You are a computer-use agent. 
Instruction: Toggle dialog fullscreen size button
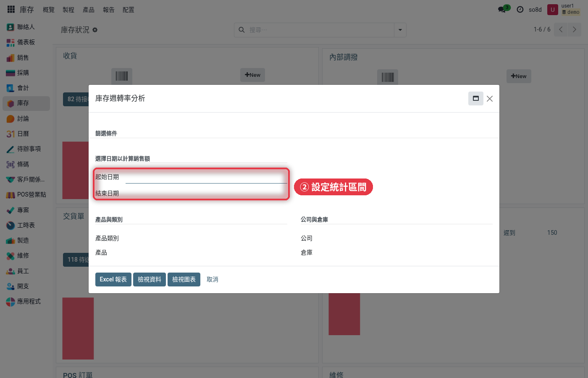476,99
